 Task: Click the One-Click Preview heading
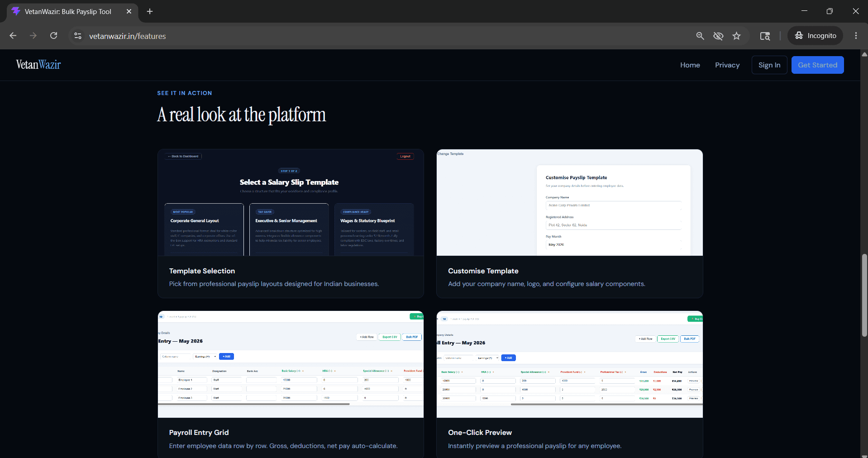pyautogui.click(x=480, y=433)
